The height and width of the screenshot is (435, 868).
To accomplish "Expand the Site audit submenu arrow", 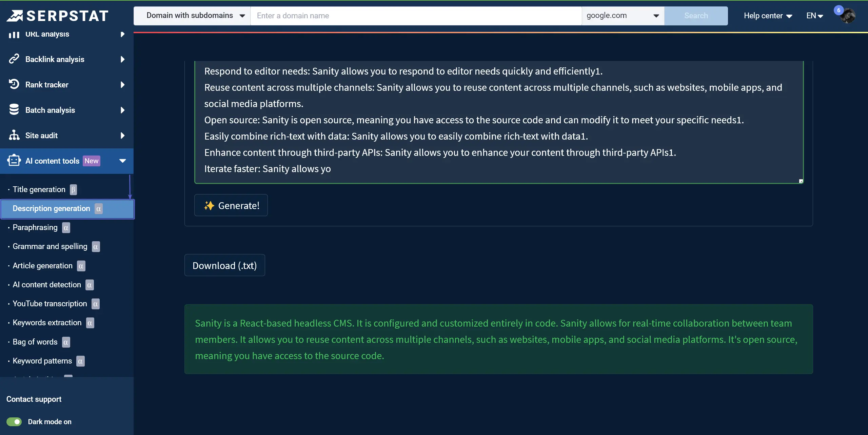I will click(x=122, y=136).
